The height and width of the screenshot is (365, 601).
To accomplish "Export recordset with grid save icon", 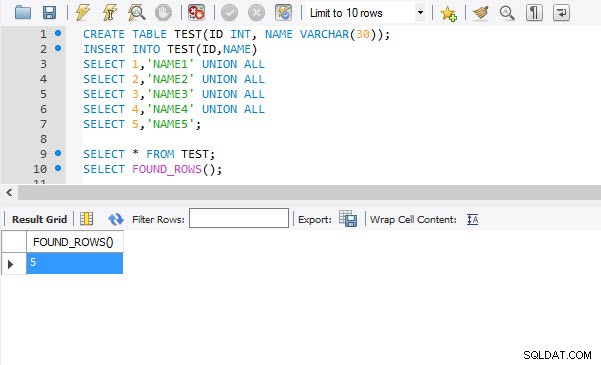I will pos(348,219).
